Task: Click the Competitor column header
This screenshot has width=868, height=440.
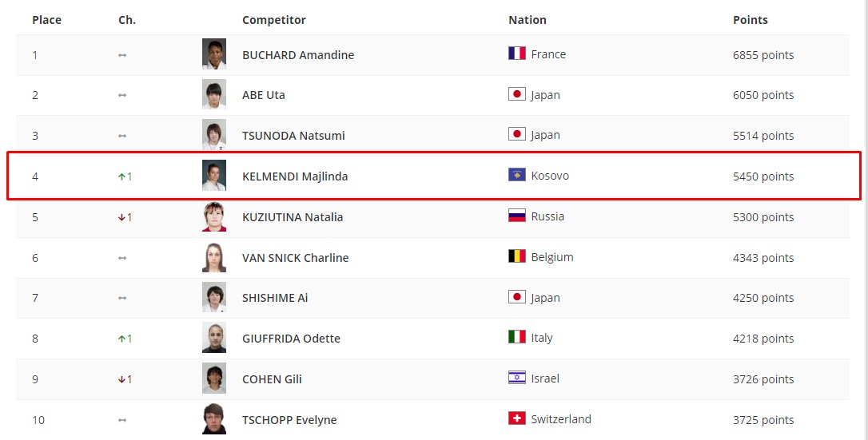Action: 273,20
